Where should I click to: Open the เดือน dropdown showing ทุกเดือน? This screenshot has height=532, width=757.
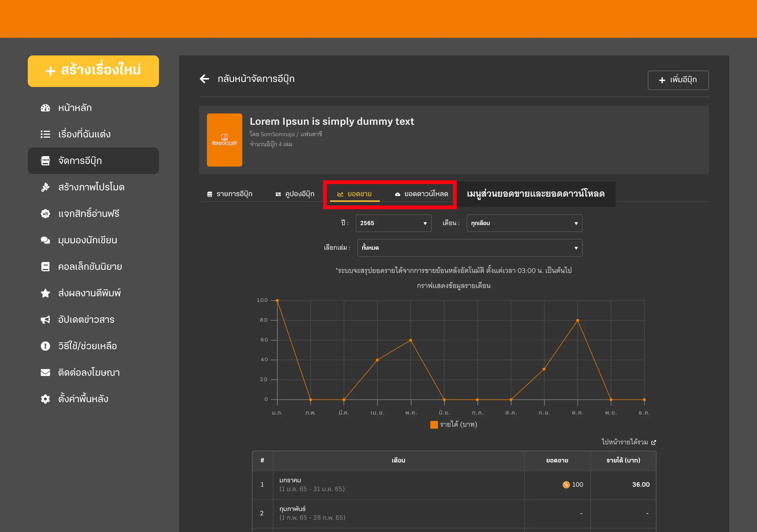(x=524, y=223)
